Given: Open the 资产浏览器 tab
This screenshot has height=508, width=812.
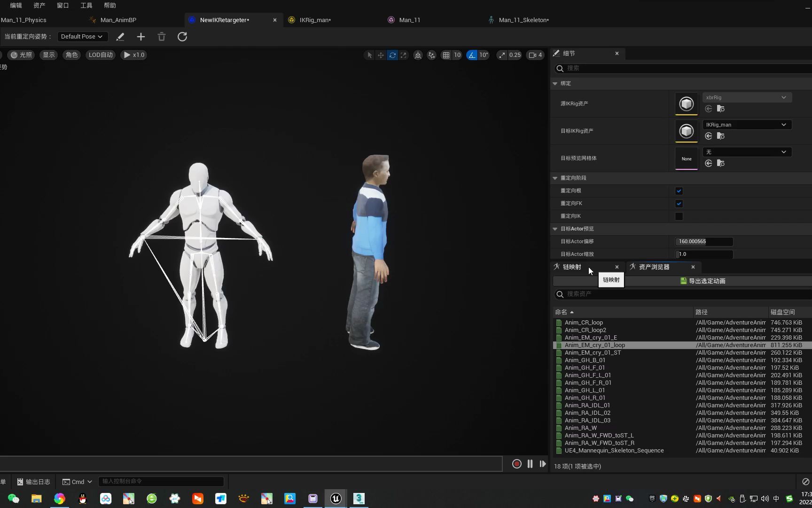Looking at the screenshot, I should pos(654,267).
